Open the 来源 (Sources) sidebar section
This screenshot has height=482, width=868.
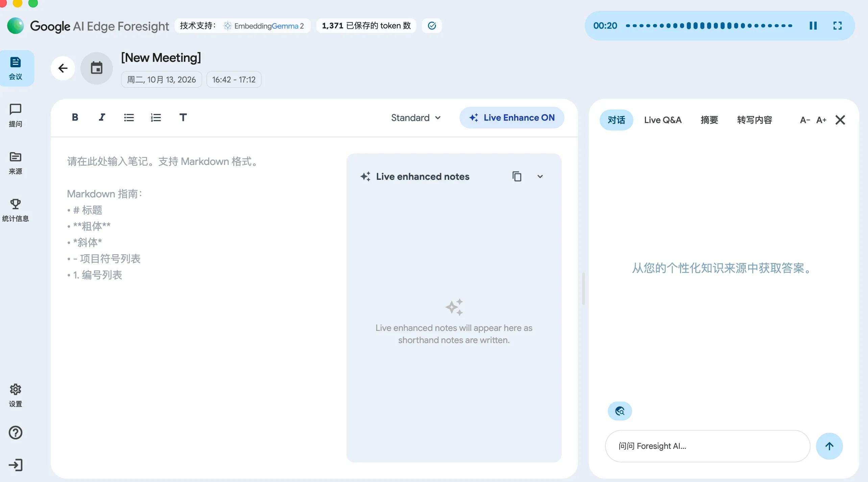click(16, 163)
